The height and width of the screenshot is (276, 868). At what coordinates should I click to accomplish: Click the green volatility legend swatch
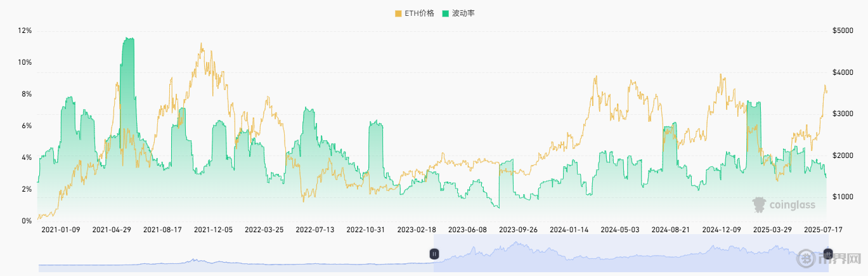(x=446, y=13)
